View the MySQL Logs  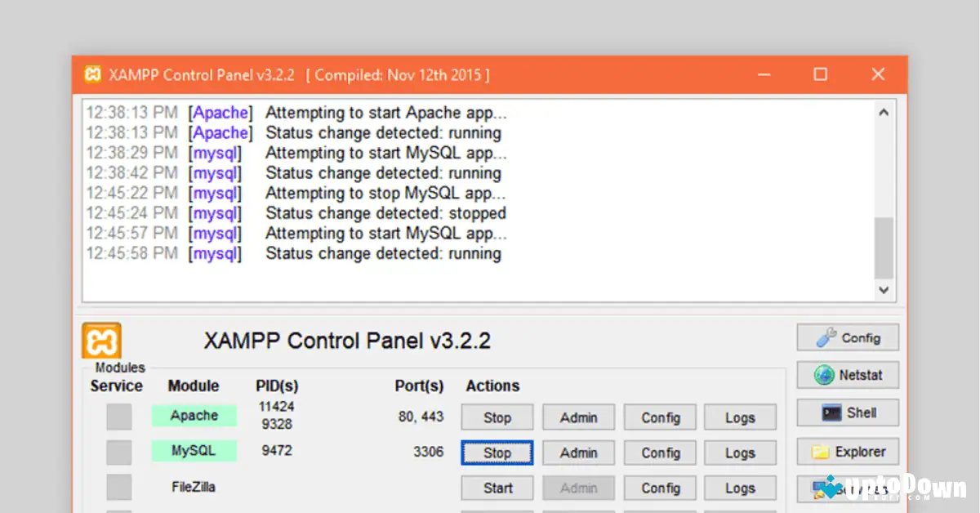pyautogui.click(x=739, y=453)
